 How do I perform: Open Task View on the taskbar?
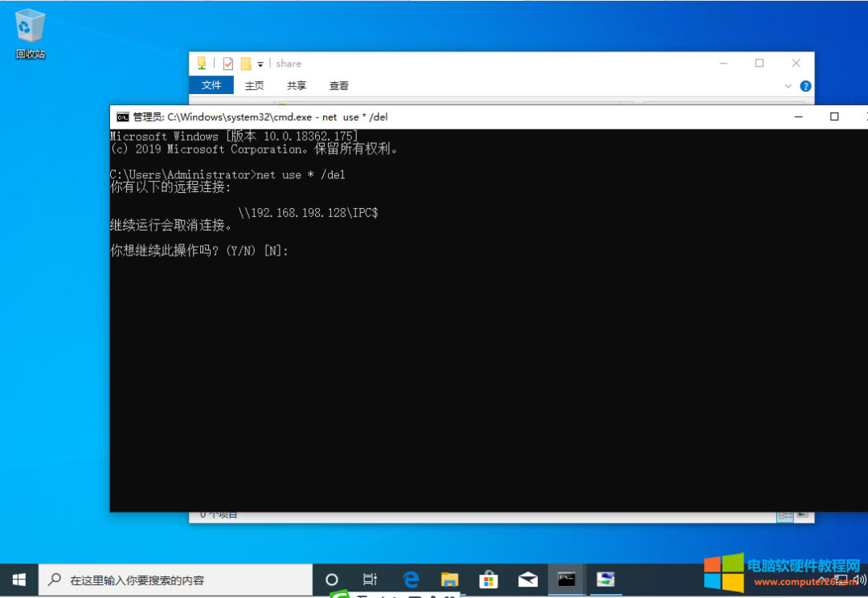click(x=370, y=580)
